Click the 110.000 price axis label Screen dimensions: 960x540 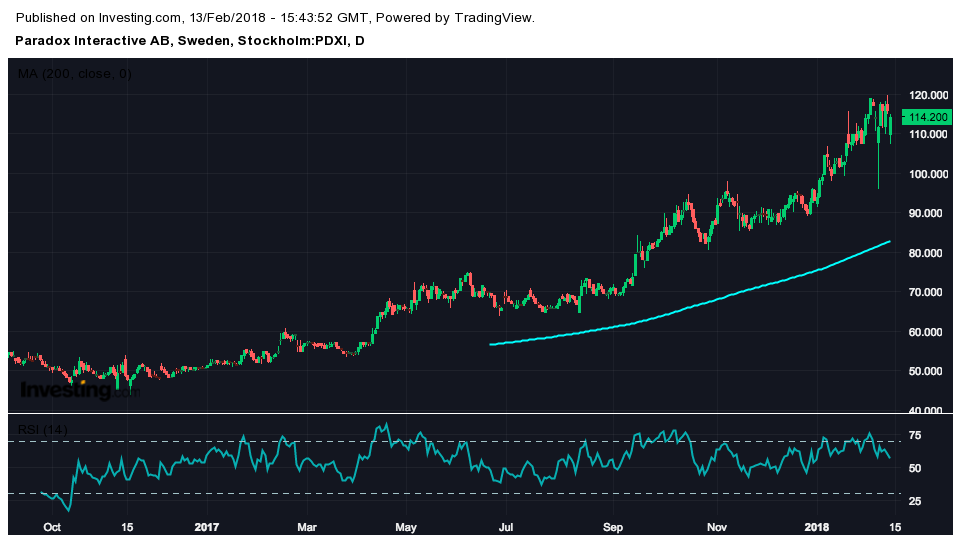pos(928,134)
